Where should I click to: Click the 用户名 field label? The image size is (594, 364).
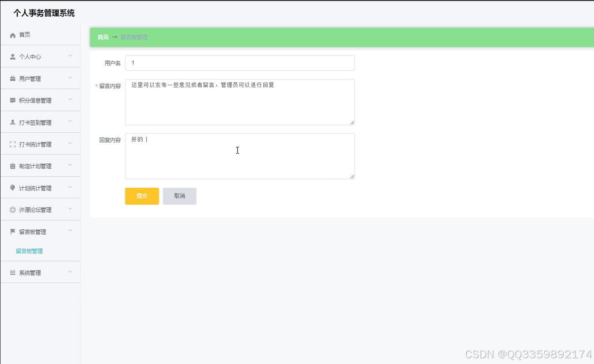click(x=113, y=63)
